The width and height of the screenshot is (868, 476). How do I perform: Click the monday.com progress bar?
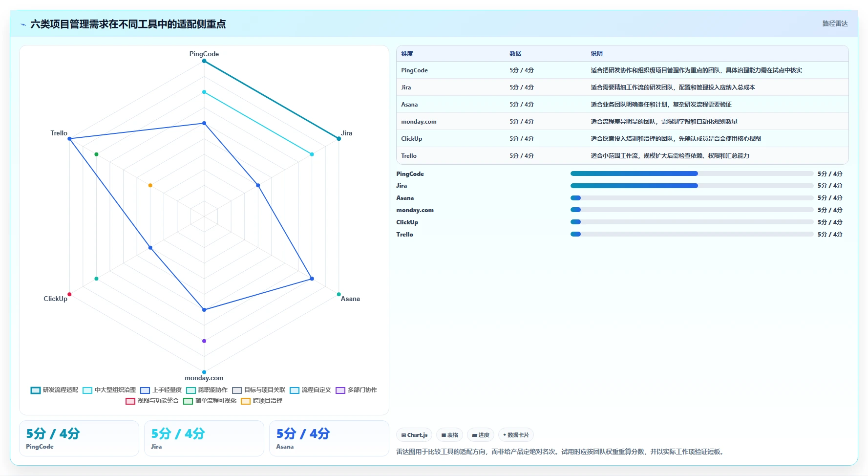[692, 210]
